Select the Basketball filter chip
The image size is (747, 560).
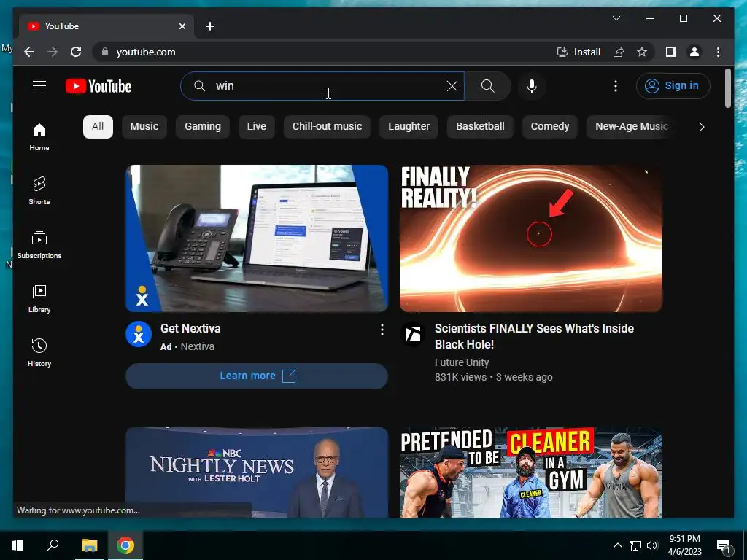(x=480, y=126)
